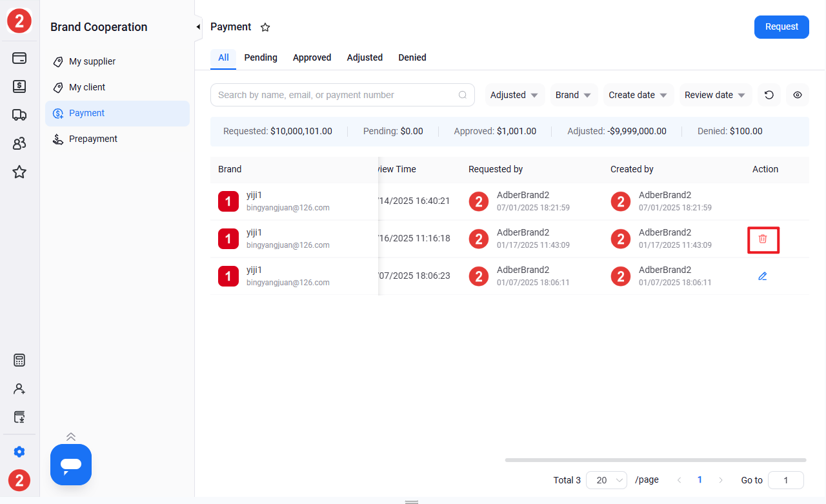The image size is (826, 504).
Task: Go to next page arrow
Action: pyautogui.click(x=721, y=480)
